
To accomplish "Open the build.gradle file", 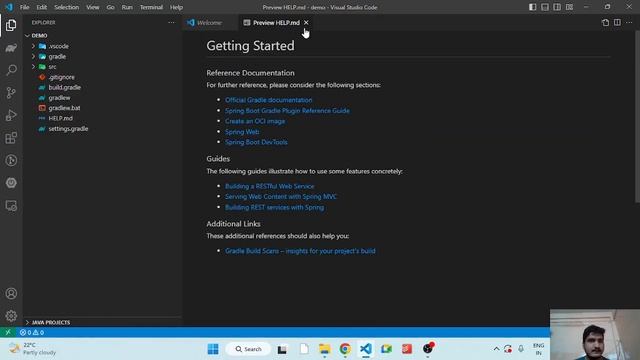I will (64, 87).
